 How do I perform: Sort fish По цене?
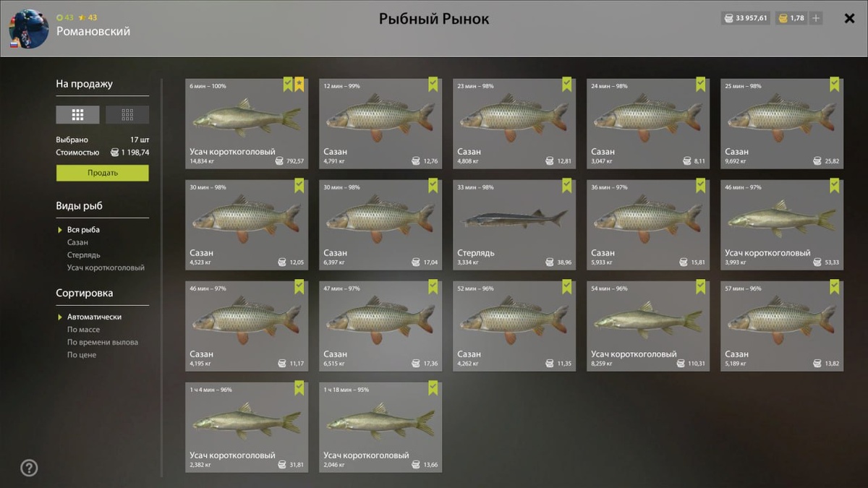point(82,355)
